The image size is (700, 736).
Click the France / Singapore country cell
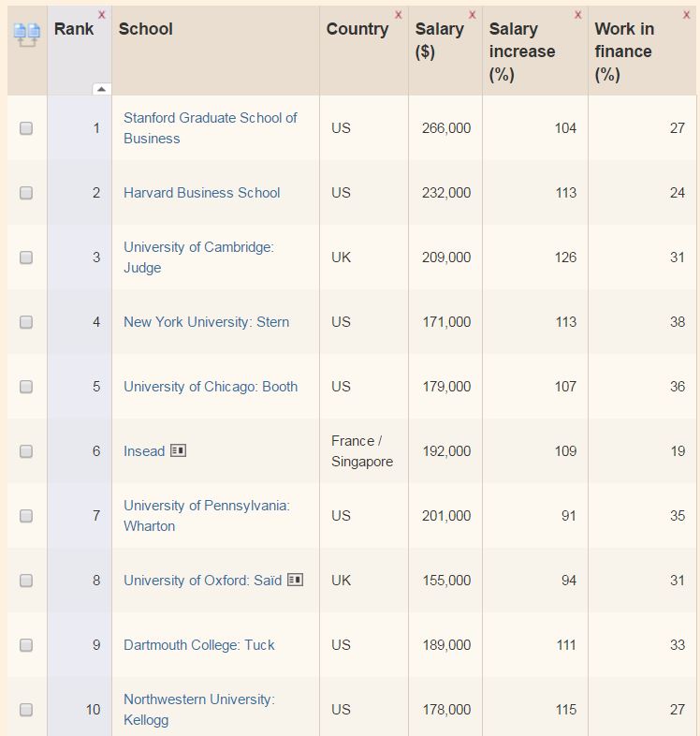[362, 451]
